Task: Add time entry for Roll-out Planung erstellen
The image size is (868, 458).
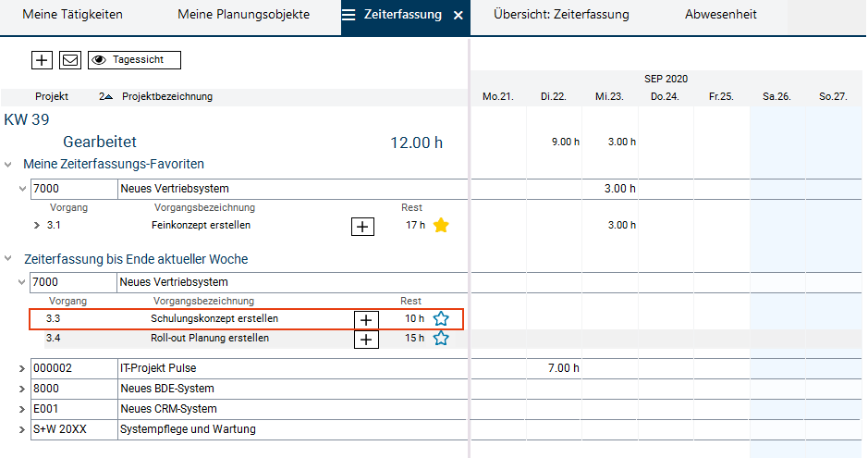Action: tap(366, 340)
